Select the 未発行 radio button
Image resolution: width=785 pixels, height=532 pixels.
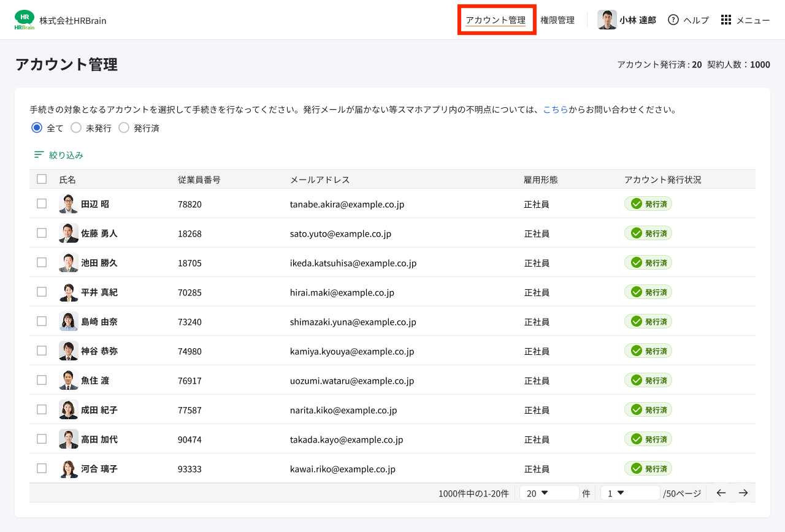point(75,127)
